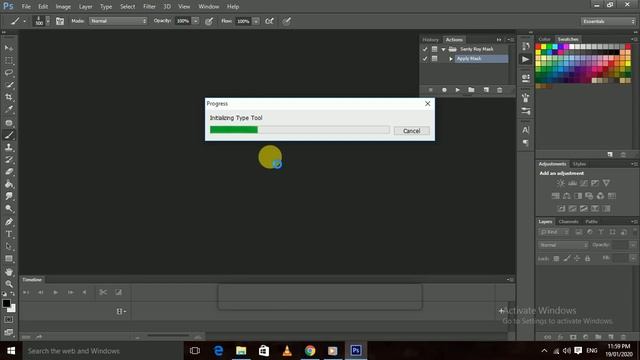Select the Hand tool

[x=9, y=272]
